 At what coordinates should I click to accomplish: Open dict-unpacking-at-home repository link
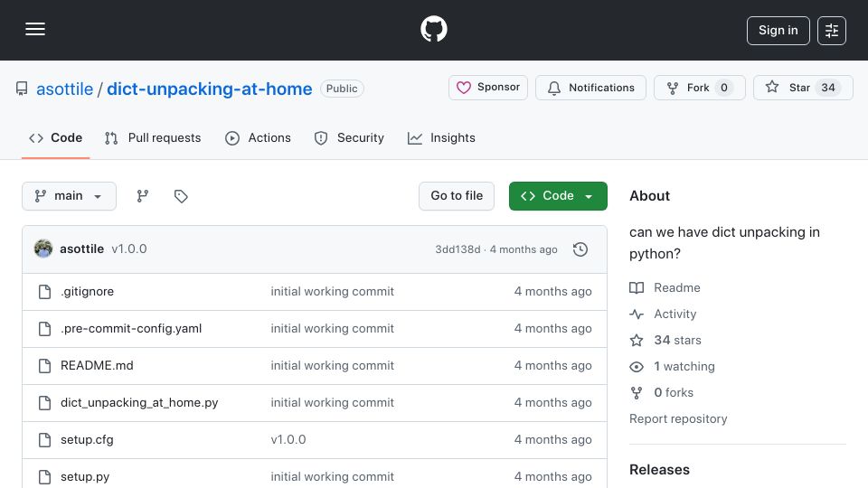click(x=209, y=89)
